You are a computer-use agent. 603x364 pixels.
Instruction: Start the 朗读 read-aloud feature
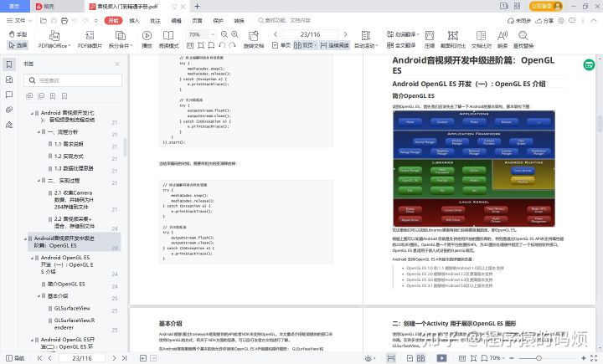(502, 39)
